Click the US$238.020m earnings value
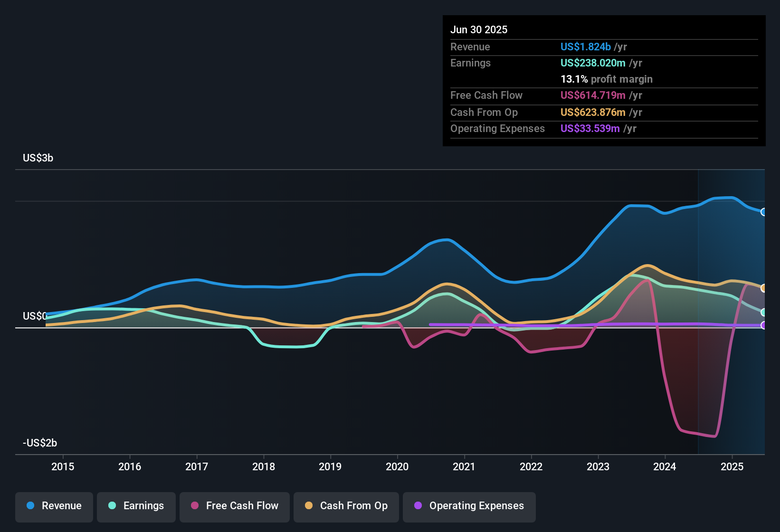Viewport: 780px width, 532px height. coord(593,63)
